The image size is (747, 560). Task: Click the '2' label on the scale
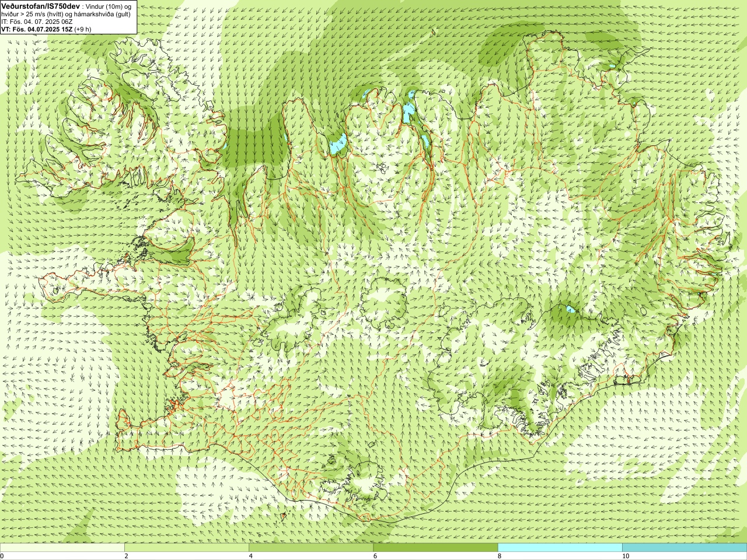pyautogui.click(x=126, y=556)
